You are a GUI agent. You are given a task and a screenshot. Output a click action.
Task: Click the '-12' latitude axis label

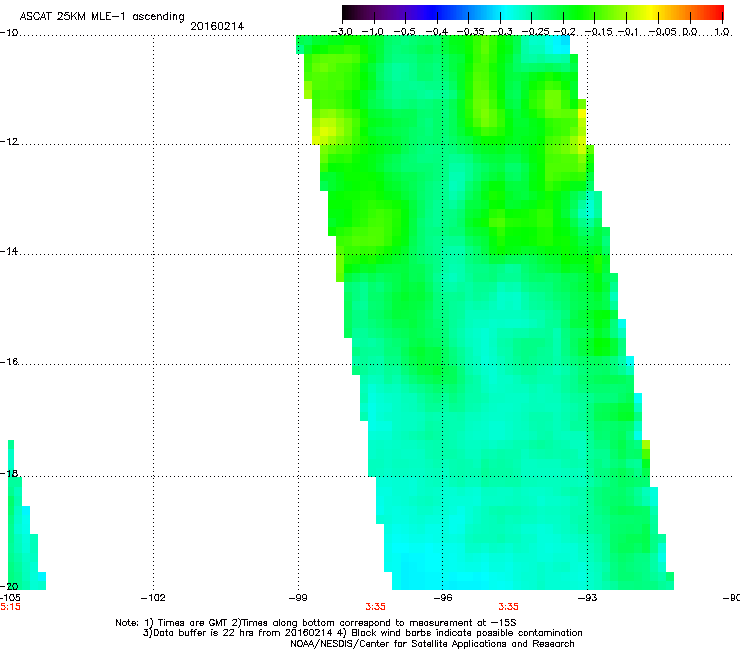click(9, 142)
